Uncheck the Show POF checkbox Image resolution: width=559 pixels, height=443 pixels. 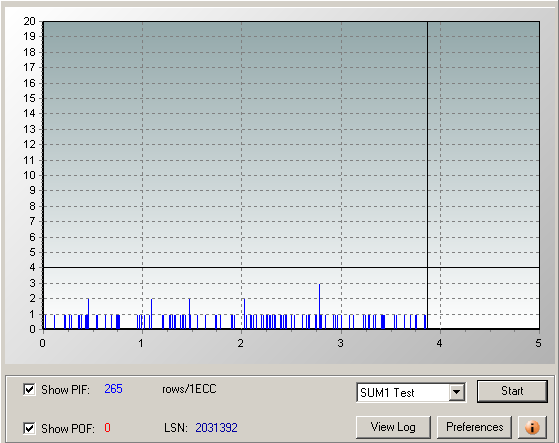[29, 428]
